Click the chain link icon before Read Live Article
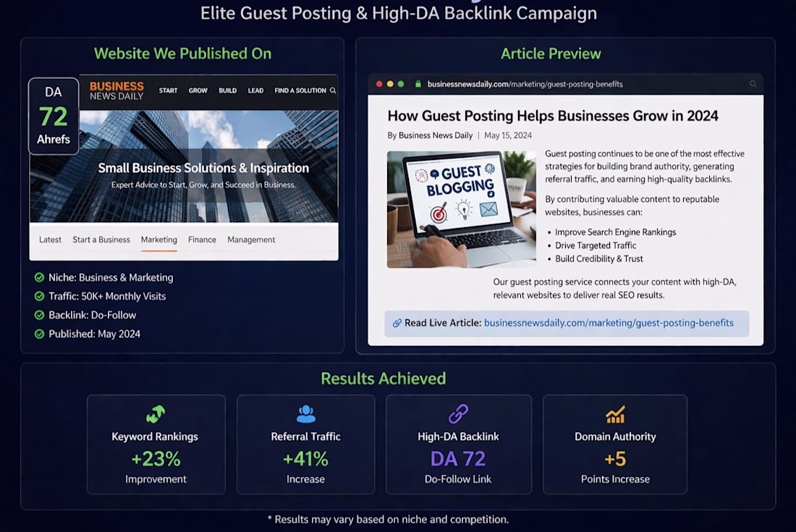This screenshot has height=532, width=796. coord(397,323)
